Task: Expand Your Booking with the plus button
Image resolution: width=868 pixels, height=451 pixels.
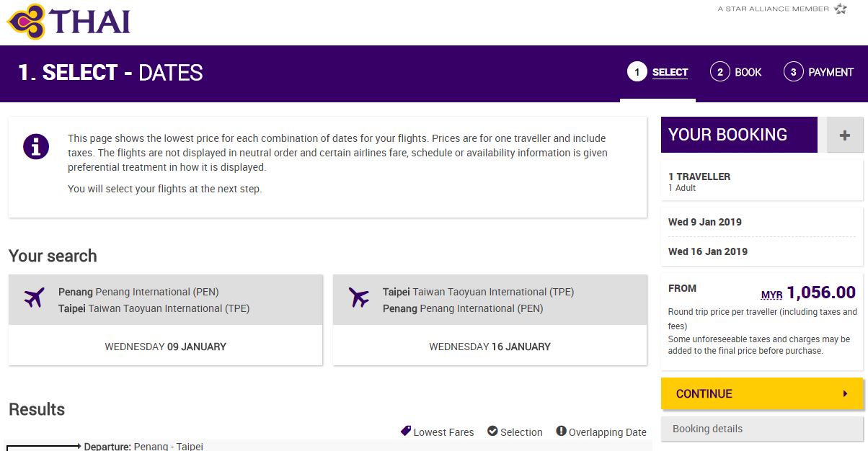Action: [x=845, y=135]
